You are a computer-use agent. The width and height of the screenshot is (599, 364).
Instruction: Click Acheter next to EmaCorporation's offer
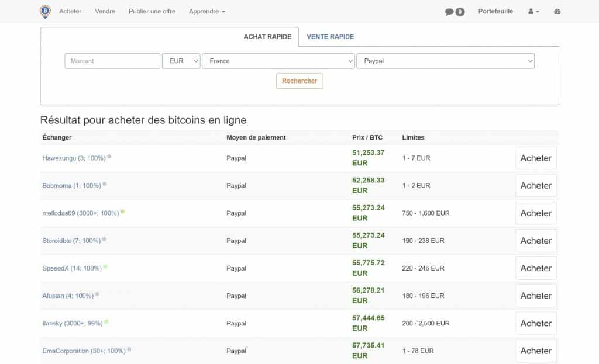pos(536,351)
